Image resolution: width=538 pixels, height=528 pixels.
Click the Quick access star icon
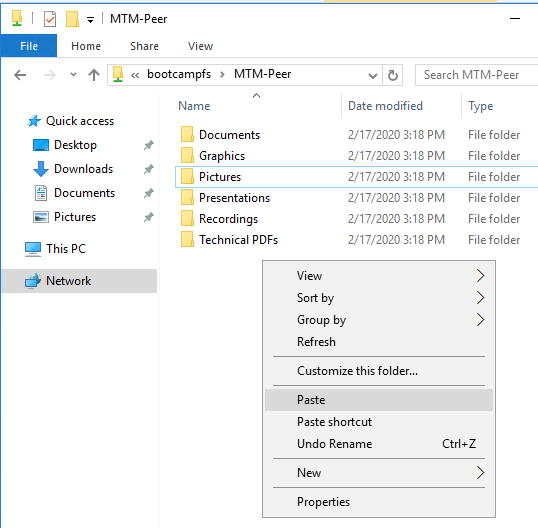pos(34,121)
